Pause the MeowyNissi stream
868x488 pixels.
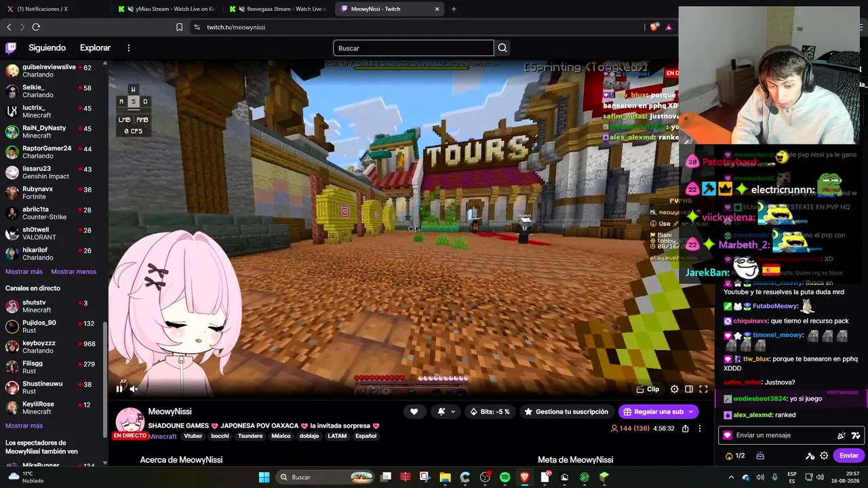click(x=119, y=388)
